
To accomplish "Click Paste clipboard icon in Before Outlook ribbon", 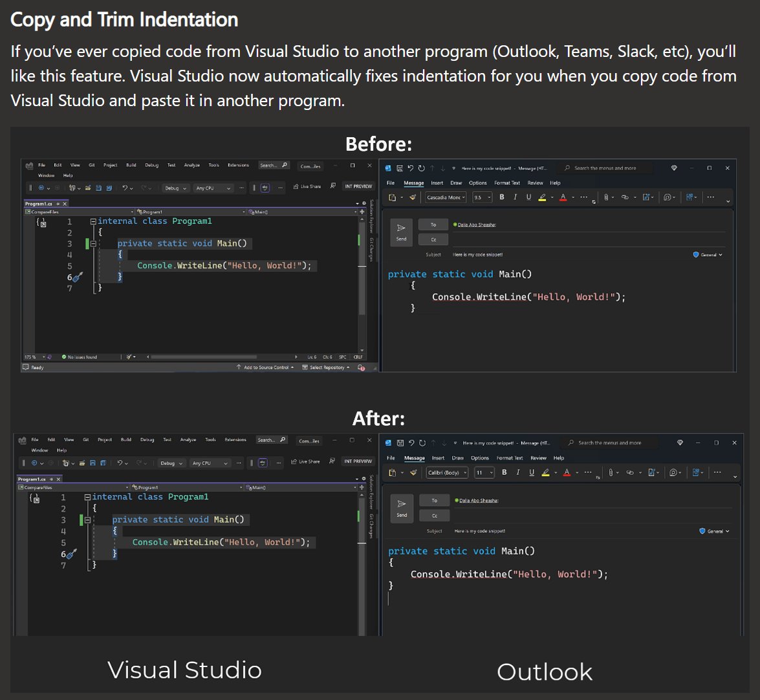I will pyautogui.click(x=393, y=197).
